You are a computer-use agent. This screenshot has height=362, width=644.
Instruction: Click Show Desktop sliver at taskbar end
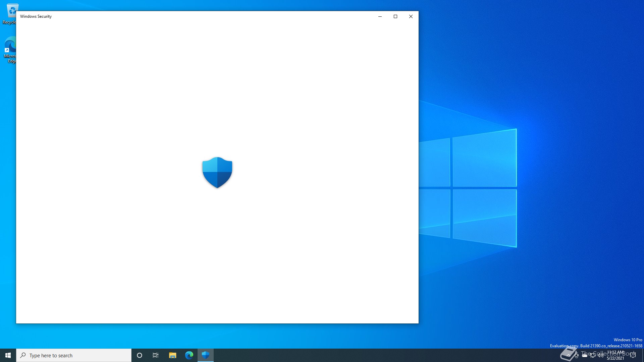click(643, 355)
